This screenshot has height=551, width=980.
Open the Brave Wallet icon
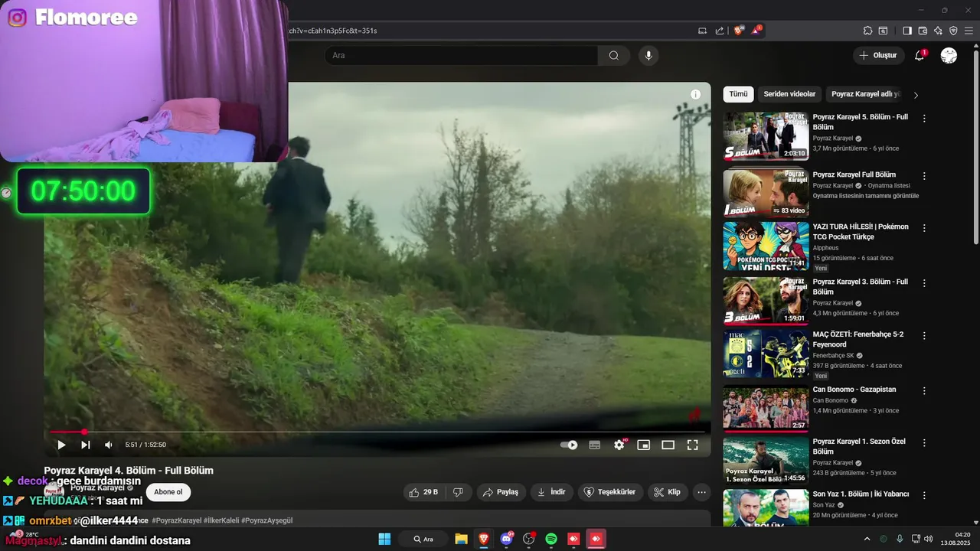tap(923, 31)
